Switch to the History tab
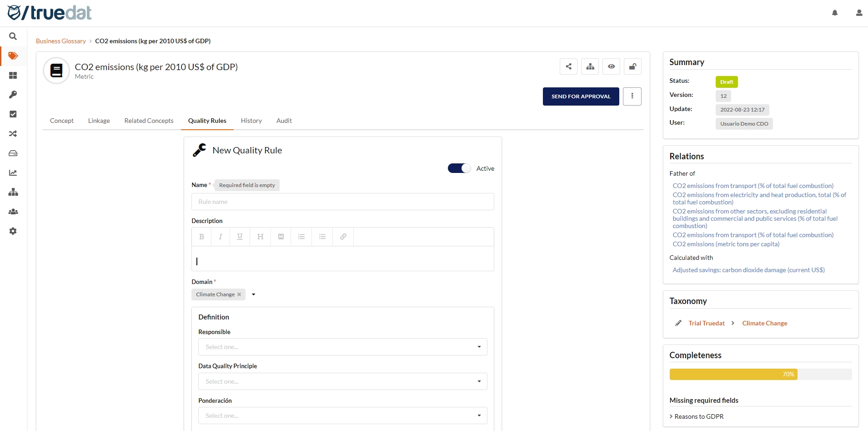The width and height of the screenshot is (868, 431). 251,121
